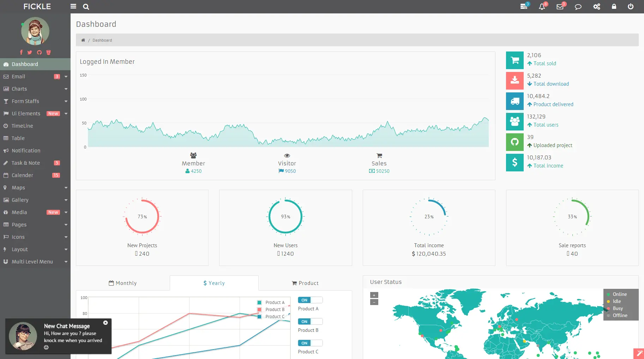The image size is (644, 359).
Task: Click the power logout icon
Action: pyautogui.click(x=631, y=6)
